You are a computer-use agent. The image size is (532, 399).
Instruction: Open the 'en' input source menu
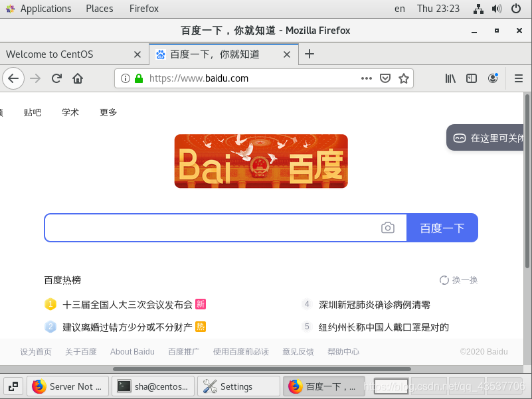coord(399,9)
